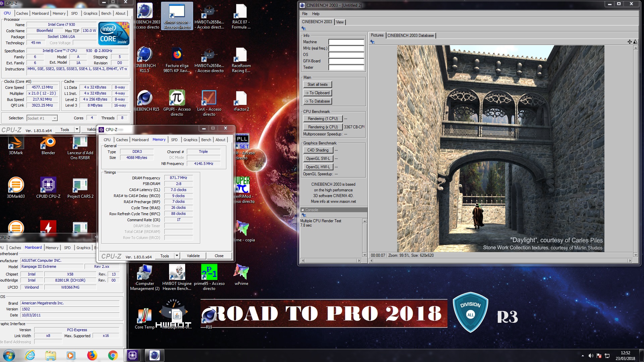Screen dimensions: 644x362
Task: Open RaceRoom Racing Experience shortcut
Action: click(241, 60)
